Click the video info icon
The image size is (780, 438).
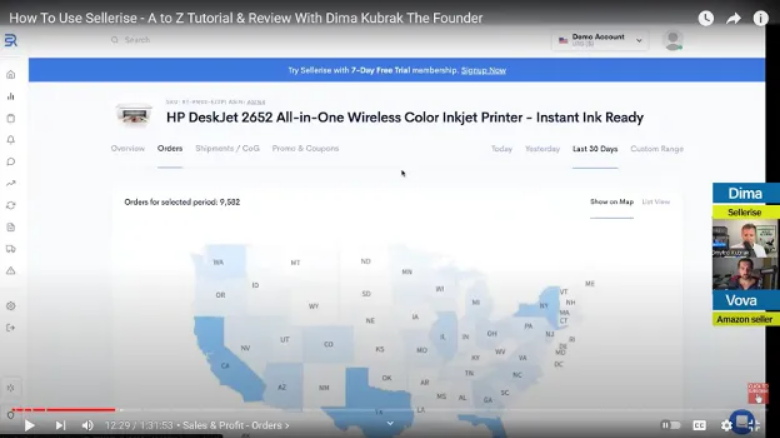[x=761, y=18]
